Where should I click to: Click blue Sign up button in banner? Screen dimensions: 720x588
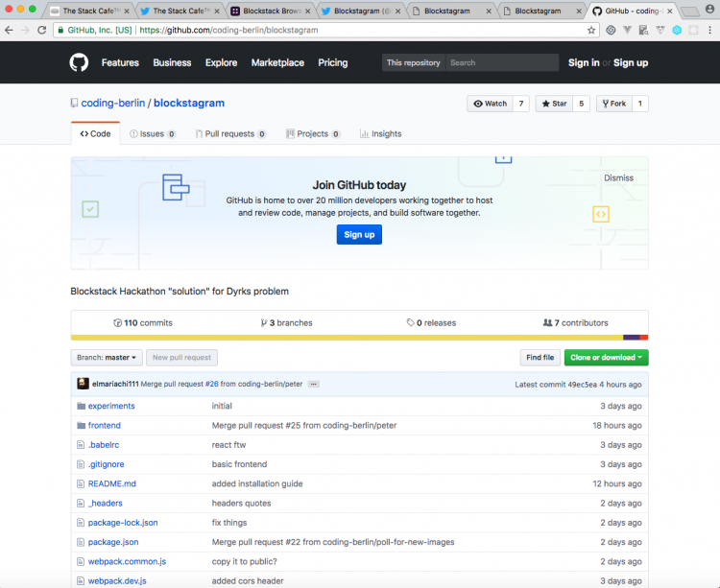(359, 234)
